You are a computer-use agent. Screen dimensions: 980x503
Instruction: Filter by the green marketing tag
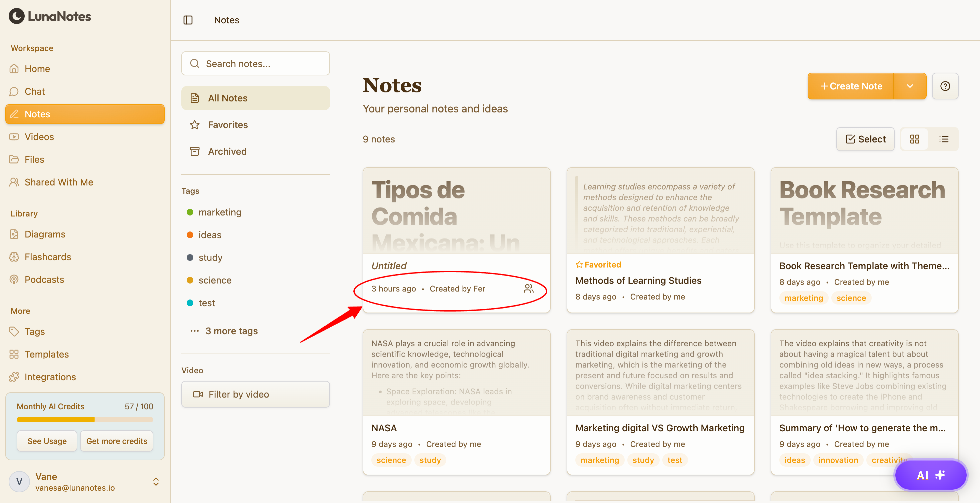point(220,212)
